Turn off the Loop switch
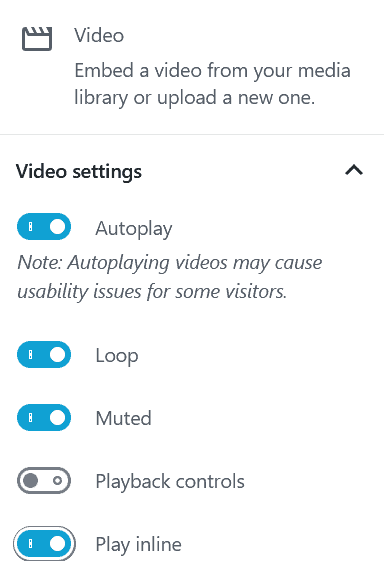Screen dimensions: 384x579 44,355
